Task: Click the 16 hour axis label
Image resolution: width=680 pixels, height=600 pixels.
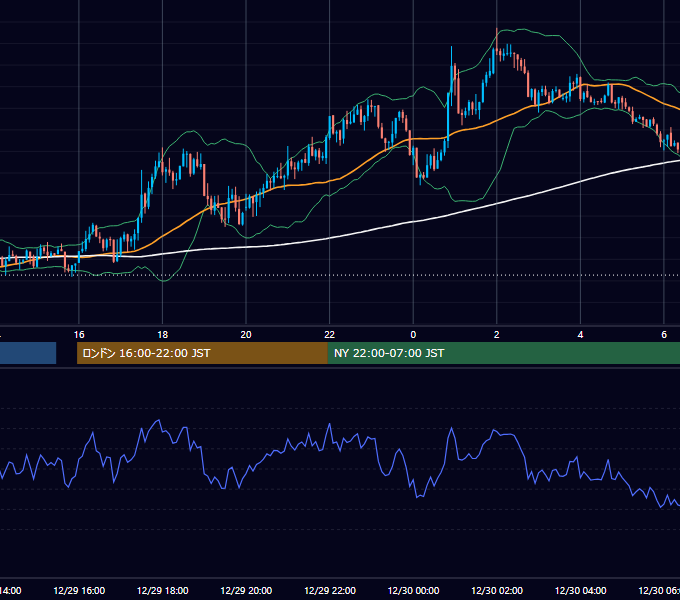Action: pyautogui.click(x=79, y=335)
